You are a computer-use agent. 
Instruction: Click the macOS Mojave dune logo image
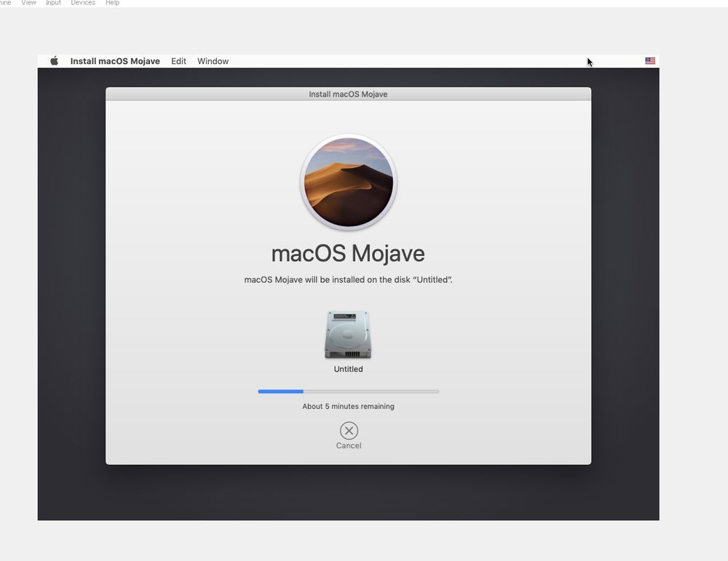coord(349,182)
